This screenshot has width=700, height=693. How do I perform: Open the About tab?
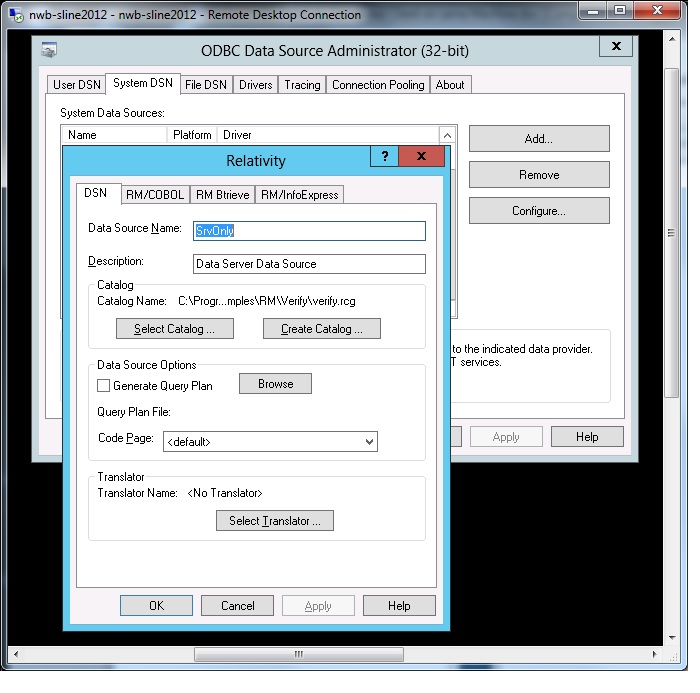point(450,84)
